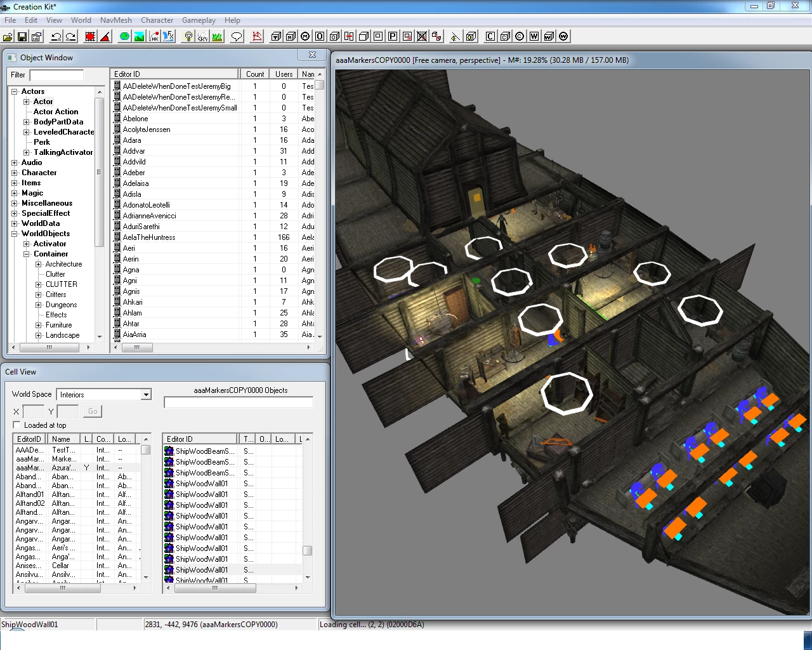812x650 pixels.
Task: Click the X coordinate field in Cell View
Action: pos(34,411)
